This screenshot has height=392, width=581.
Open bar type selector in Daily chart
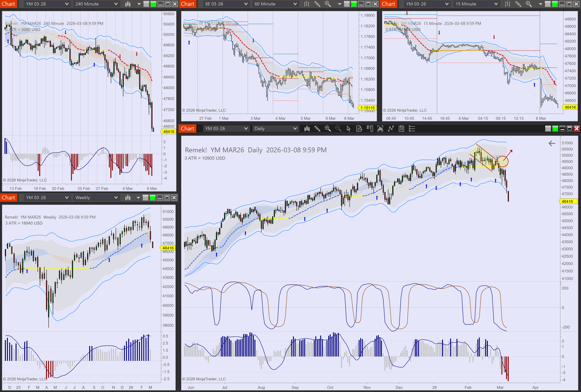(x=307, y=129)
